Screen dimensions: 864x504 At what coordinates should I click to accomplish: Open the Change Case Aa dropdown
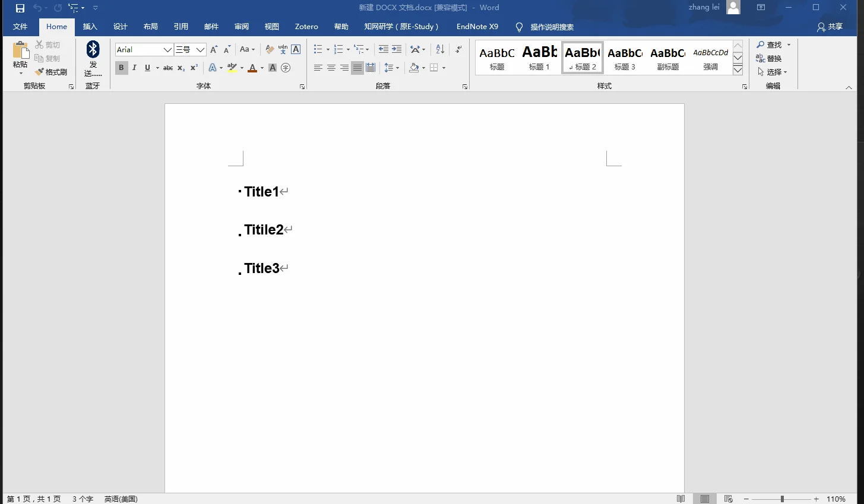coord(247,49)
